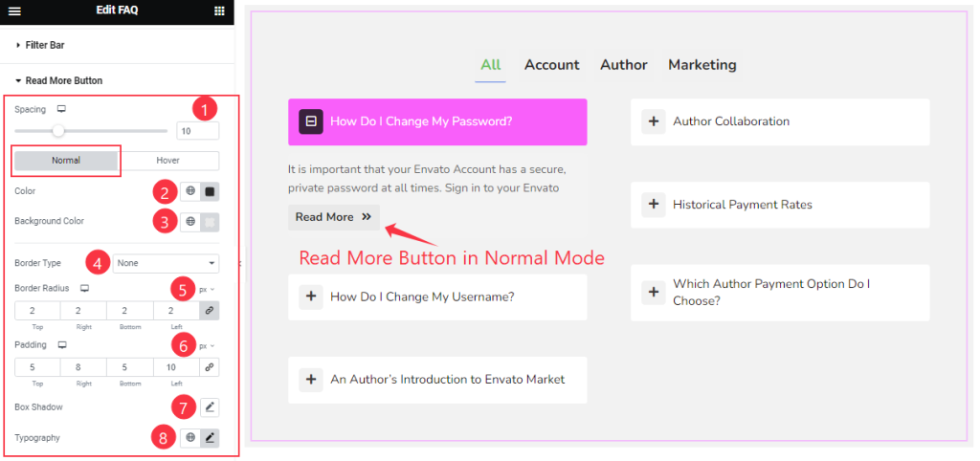This screenshot has width=980, height=461.
Task: Click the device icon beside Padding
Action: tap(62, 345)
